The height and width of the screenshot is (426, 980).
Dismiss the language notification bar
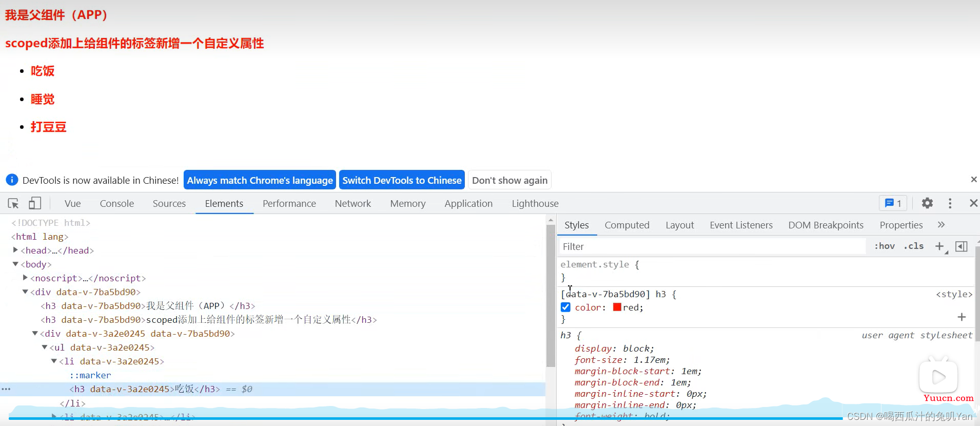pyautogui.click(x=974, y=180)
